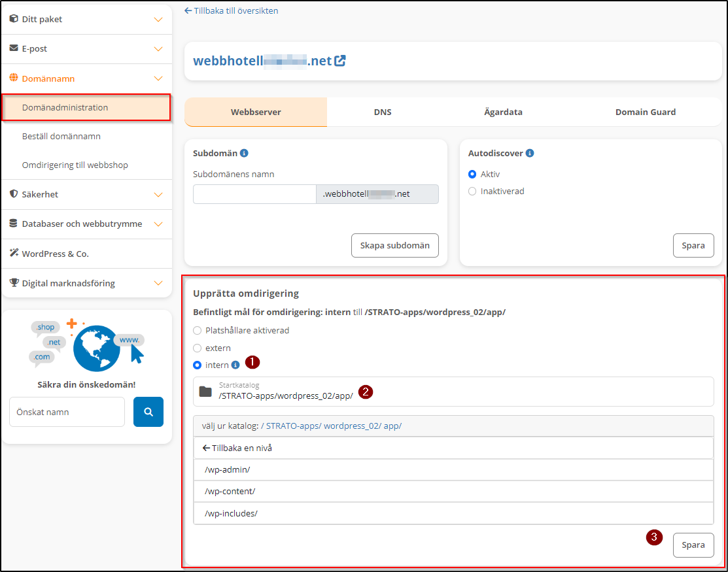Image resolution: width=728 pixels, height=572 pixels.
Task: Click the info icon beside intern option
Action: (x=235, y=365)
